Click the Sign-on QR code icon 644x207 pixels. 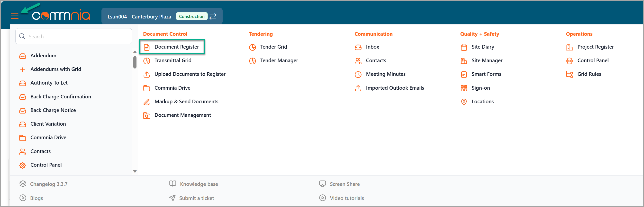[464, 88]
